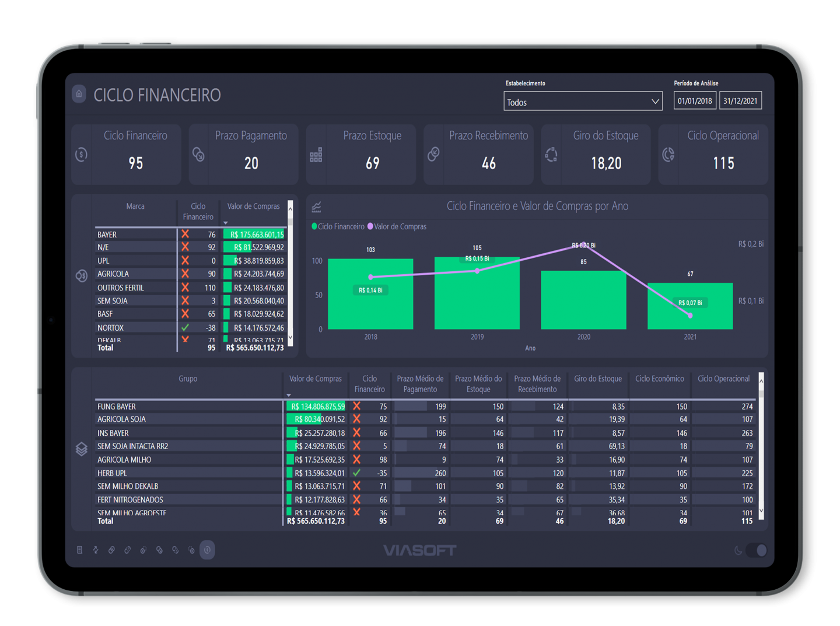Toggle Valor de Compras legend series
This screenshot has height=626, width=840.
(x=400, y=227)
